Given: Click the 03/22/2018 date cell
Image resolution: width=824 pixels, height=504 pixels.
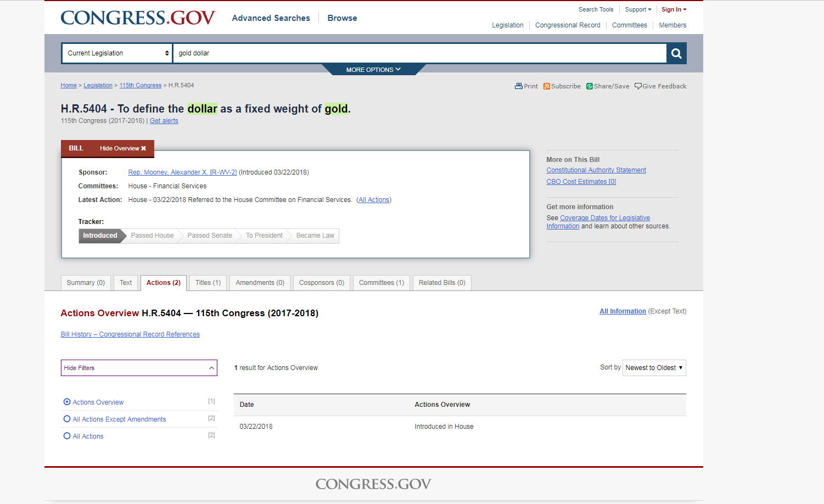Looking at the screenshot, I should pyautogui.click(x=256, y=427).
